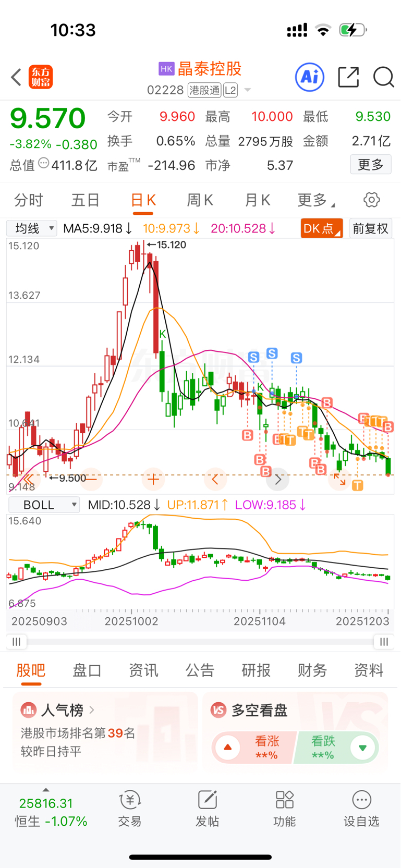This screenshot has width=401, height=868.
Task: Open the 公告 tab
Action: 200,670
